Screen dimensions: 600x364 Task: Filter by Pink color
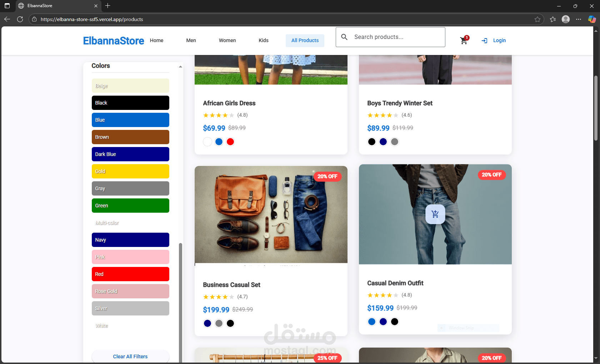[x=130, y=257]
